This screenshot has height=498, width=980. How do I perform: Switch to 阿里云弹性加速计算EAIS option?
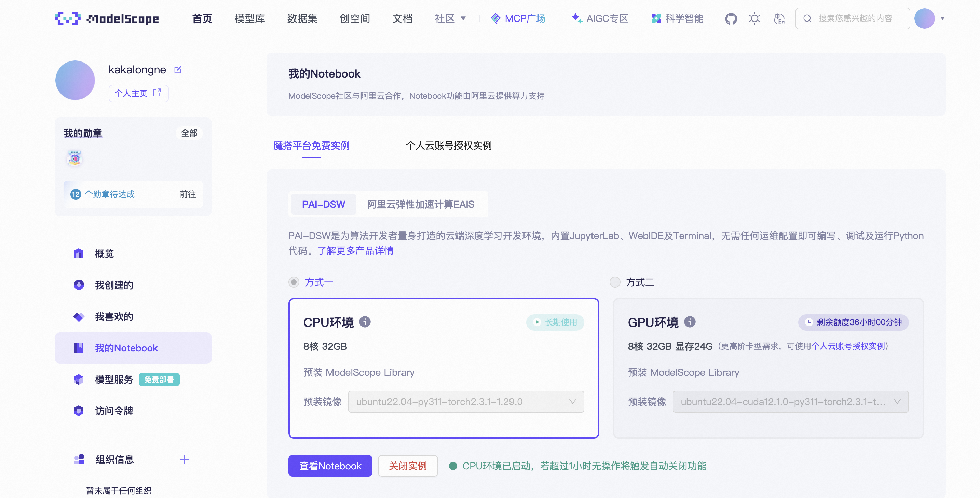coord(420,205)
